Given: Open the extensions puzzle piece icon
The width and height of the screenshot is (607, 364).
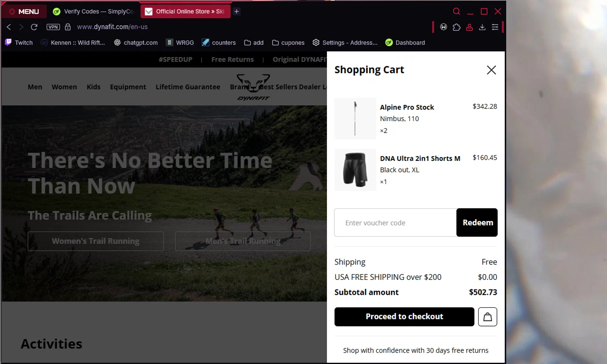Looking at the screenshot, I should pos(456,27).
